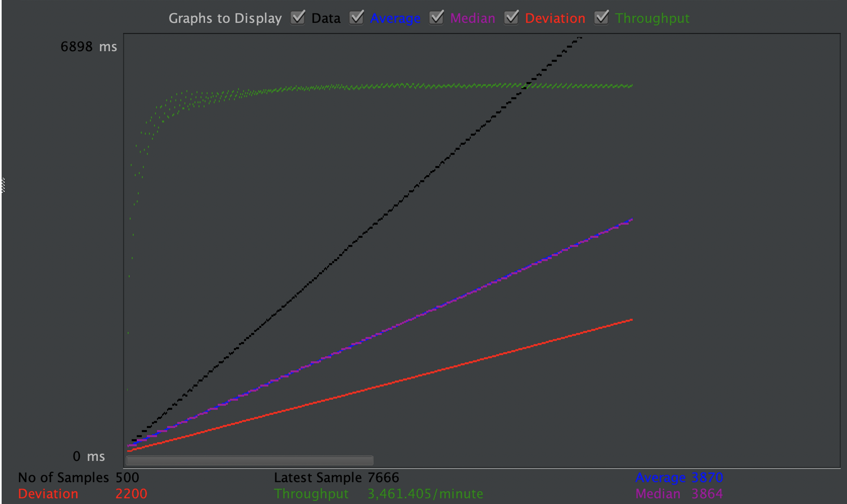
Task: Toggle the Throughput graph checkbox
Action: coord(601,18)
